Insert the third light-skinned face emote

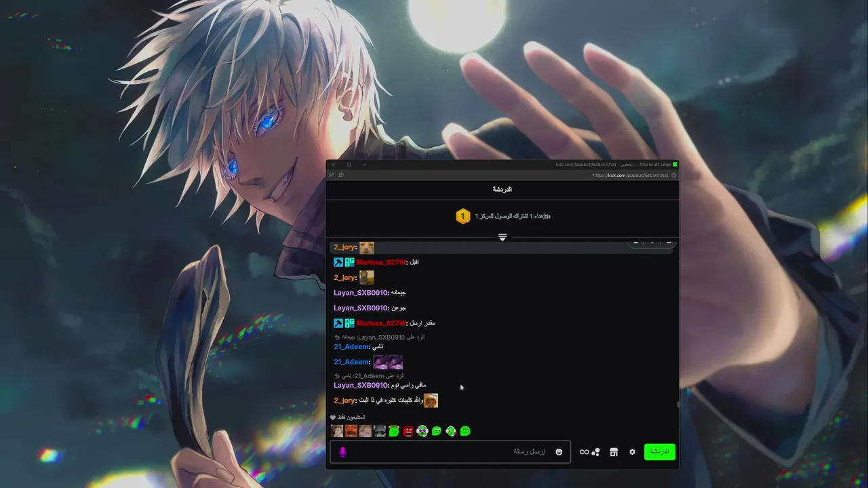point(366,431)
